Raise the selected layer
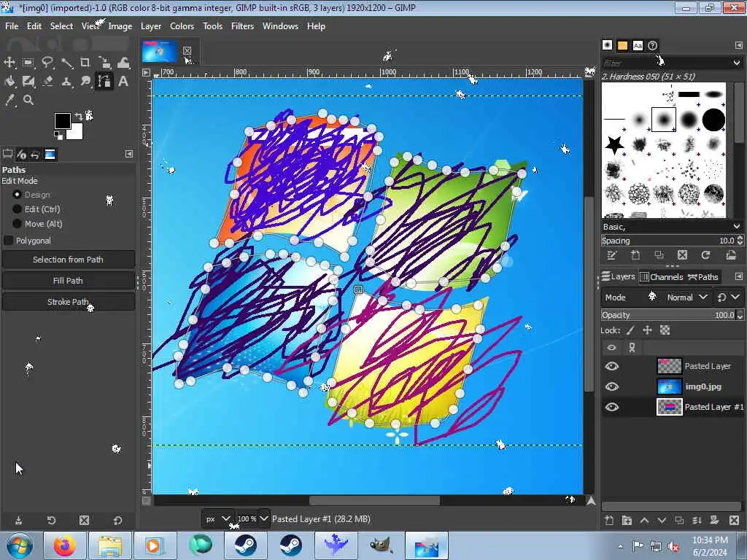This screenshot has width=747, height=560. (x=644, y=521)
